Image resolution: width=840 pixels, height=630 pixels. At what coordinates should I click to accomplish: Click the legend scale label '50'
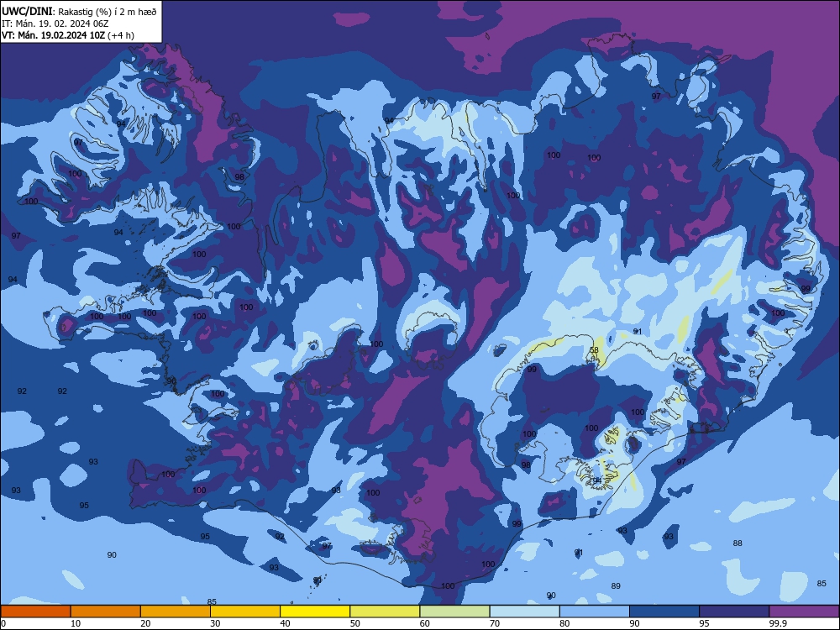[x=355, y=623]
